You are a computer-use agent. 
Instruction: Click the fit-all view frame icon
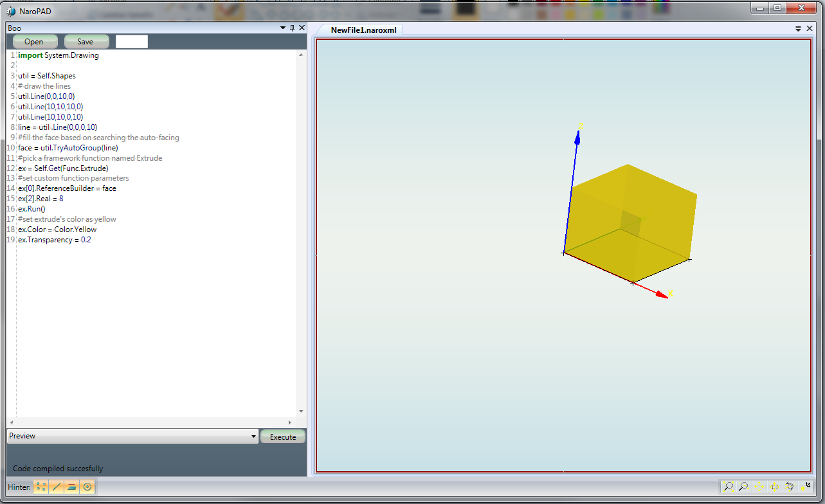coord(774,487)
